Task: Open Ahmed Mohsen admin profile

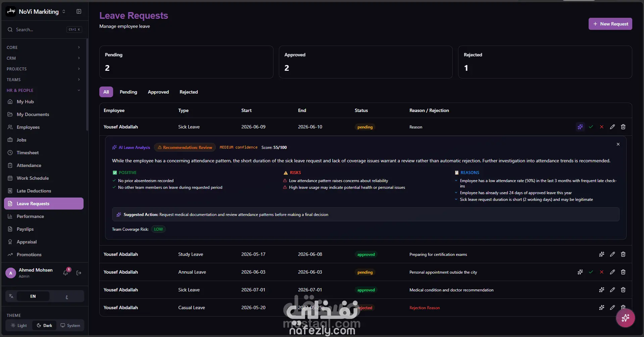Action: pyautogui.click(x=29, y=273)
